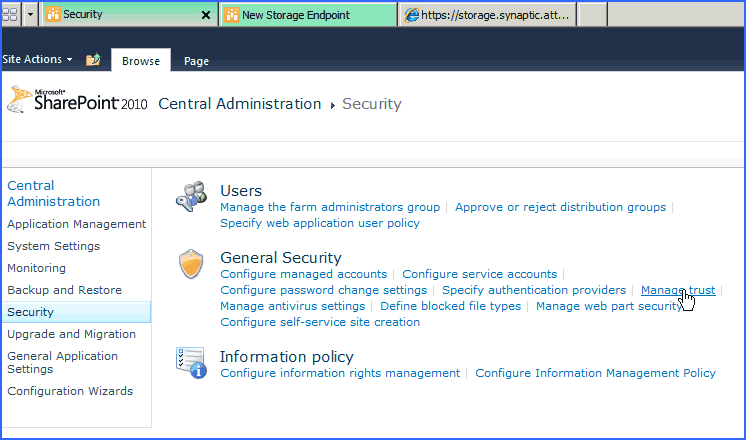
Task: Select Upgrade and Migration in sidebar
Action: point(71,334)
